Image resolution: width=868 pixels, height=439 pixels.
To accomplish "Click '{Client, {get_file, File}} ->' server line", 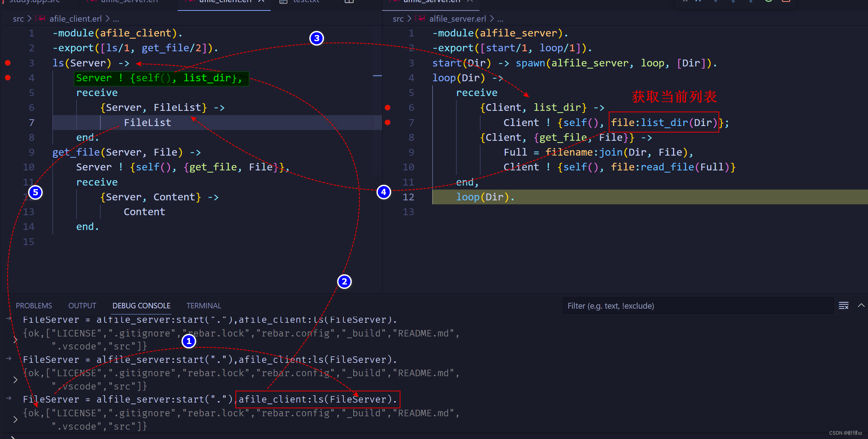I will pyautogui.click(x=566, y=138).
